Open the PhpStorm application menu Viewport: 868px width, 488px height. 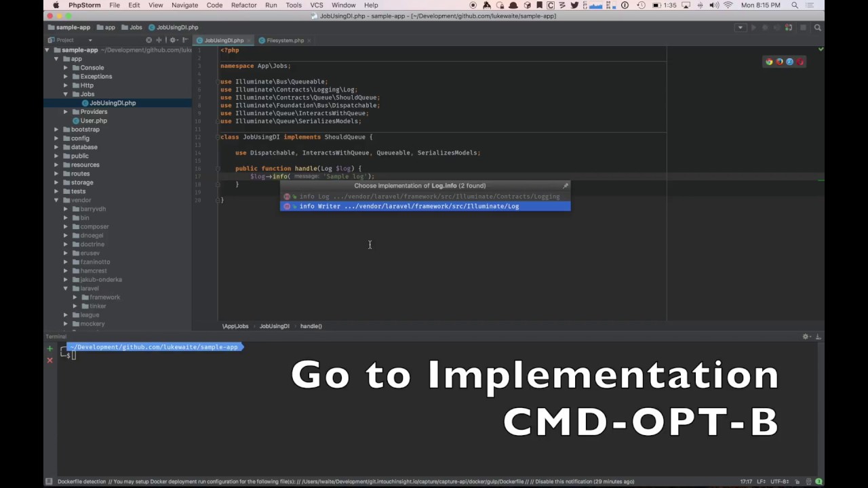(84, 5)
